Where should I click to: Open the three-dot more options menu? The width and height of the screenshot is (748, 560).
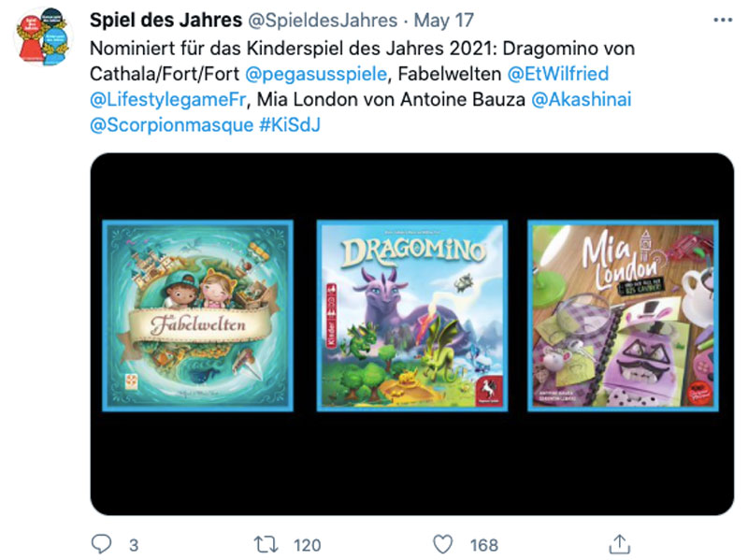click(x=723, y=20)
